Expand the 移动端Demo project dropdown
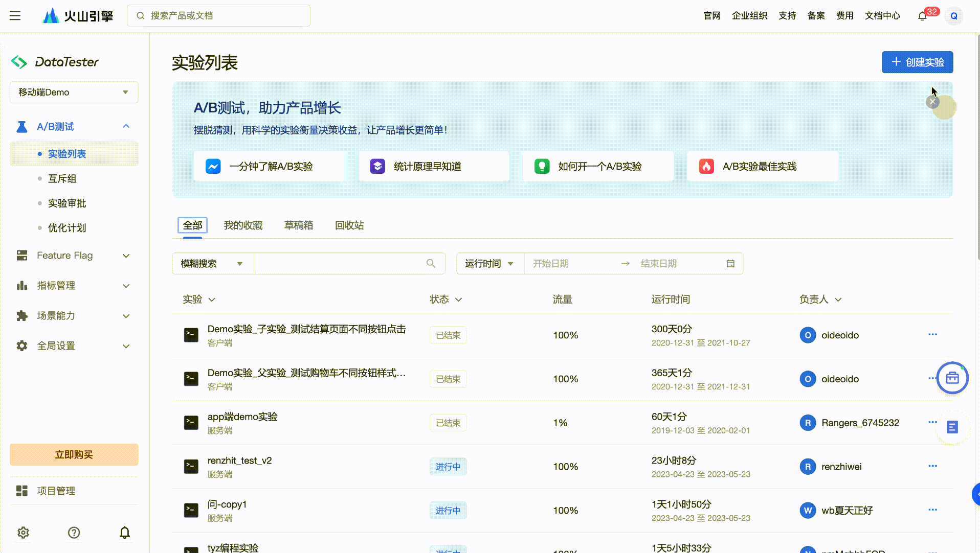 [x=74, y=93]
